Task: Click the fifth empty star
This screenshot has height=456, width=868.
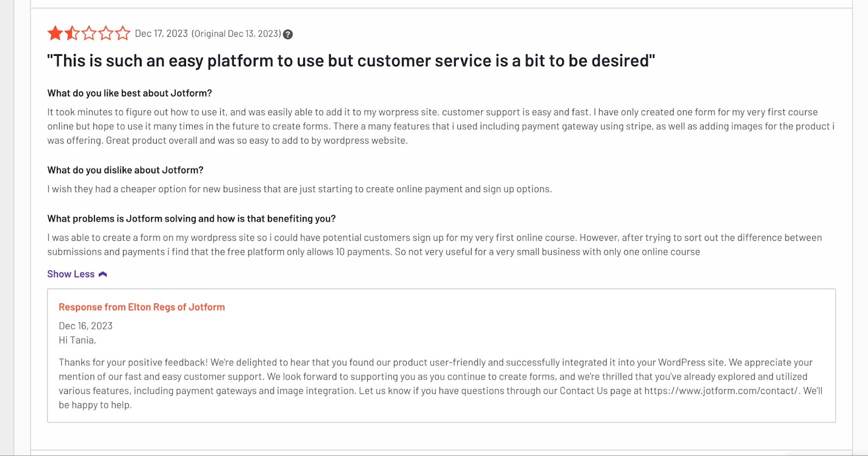Action: [x=123, y=34]
